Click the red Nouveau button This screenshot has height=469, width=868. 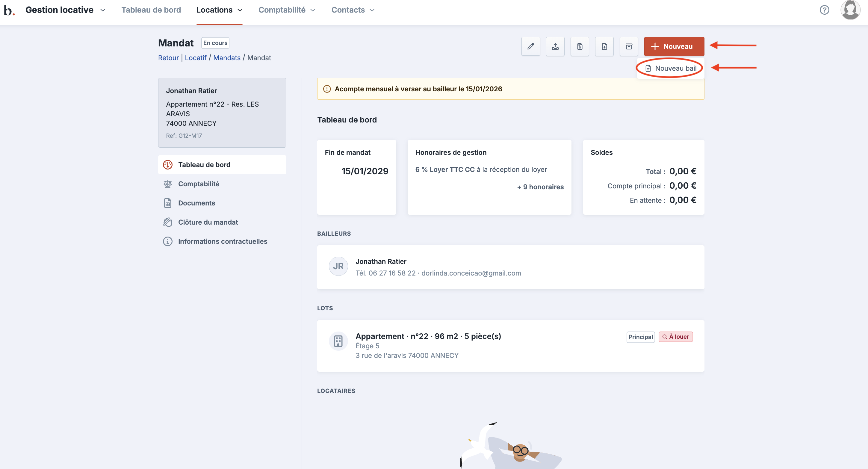pyautogui.click(x=674, y=46)
